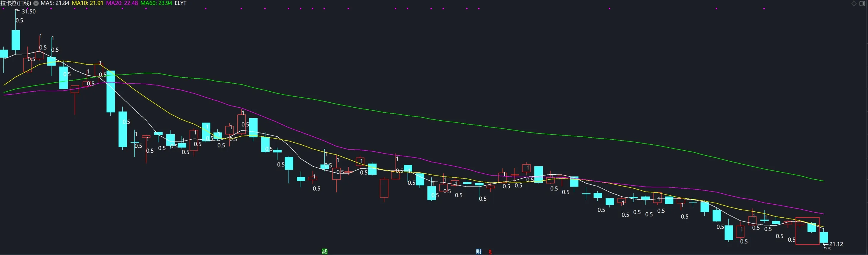
Task: Click the ELYT indicator name
Action: click(x=180, y=3)
